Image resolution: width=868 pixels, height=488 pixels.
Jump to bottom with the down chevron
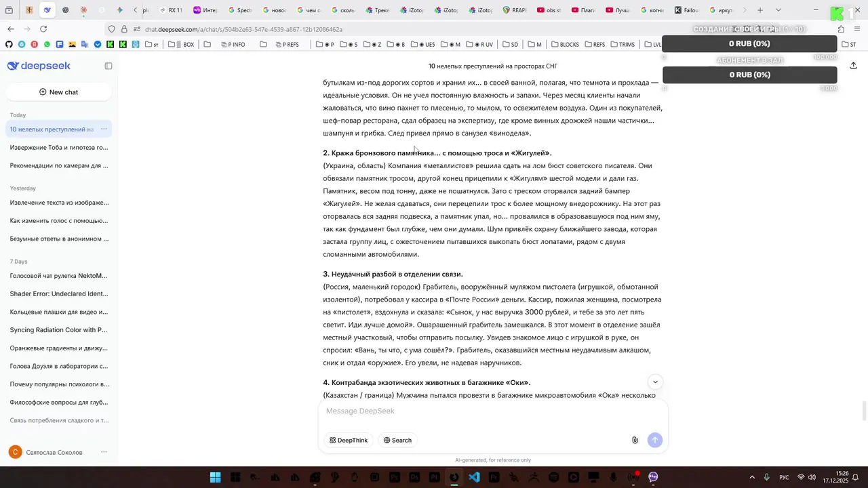click(654, 382)
